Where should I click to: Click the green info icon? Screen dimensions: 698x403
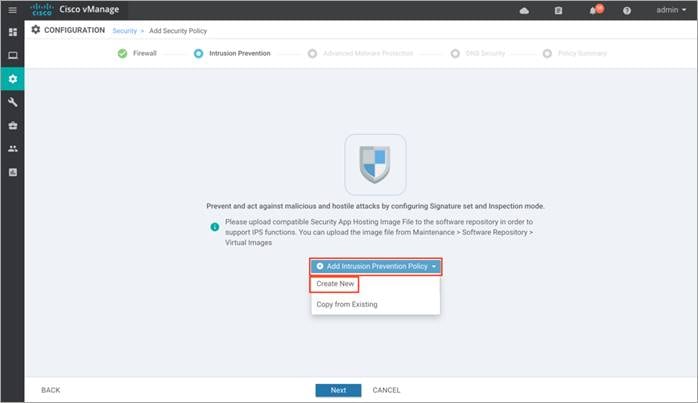(x=215, y=227)
